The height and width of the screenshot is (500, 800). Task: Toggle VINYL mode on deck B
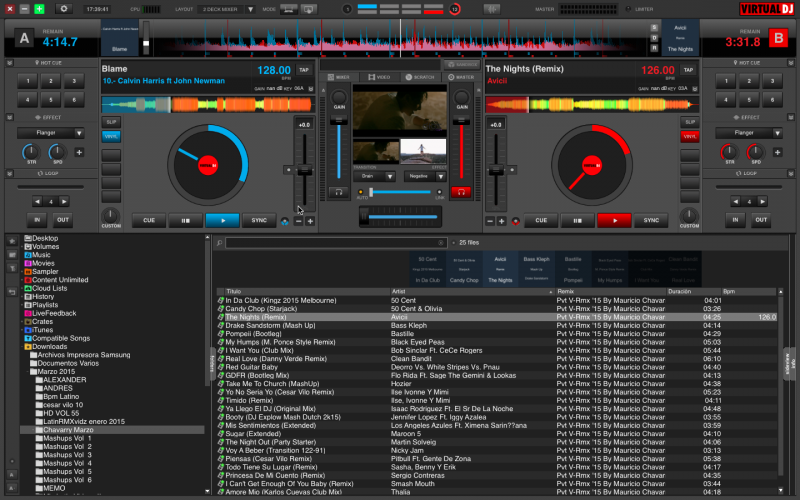tap(689, 136)
